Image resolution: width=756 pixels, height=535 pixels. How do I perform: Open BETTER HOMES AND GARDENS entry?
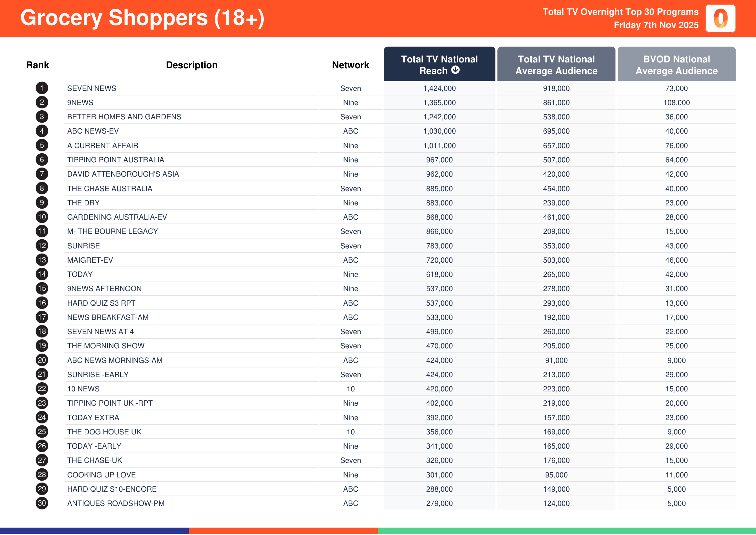point(124,117)
